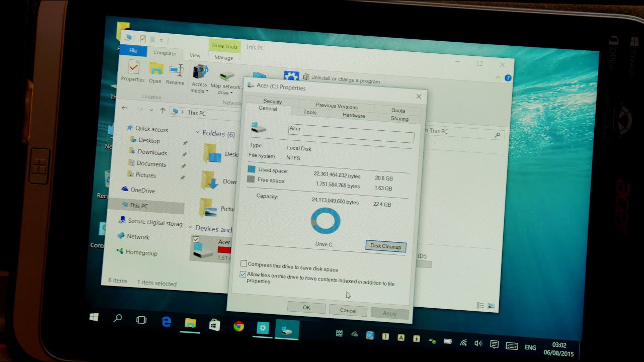
Task: Select This PC in the navigation pane
Action: 138,205
